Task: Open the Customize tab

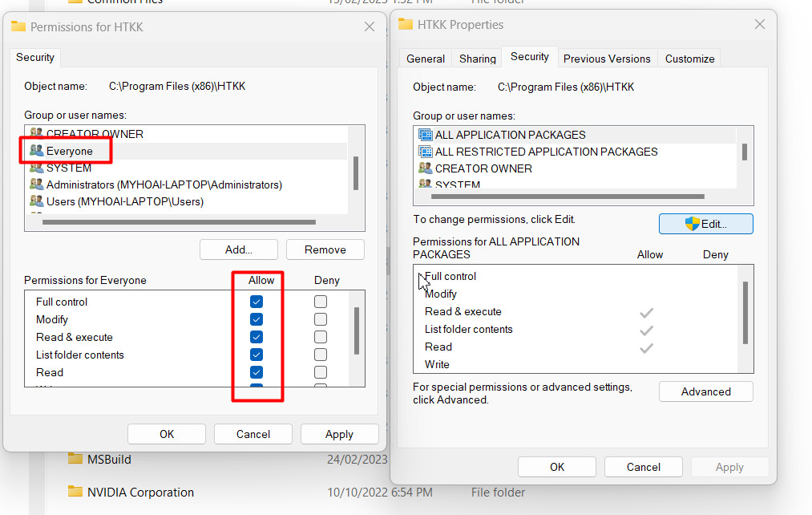Action: 689,59
